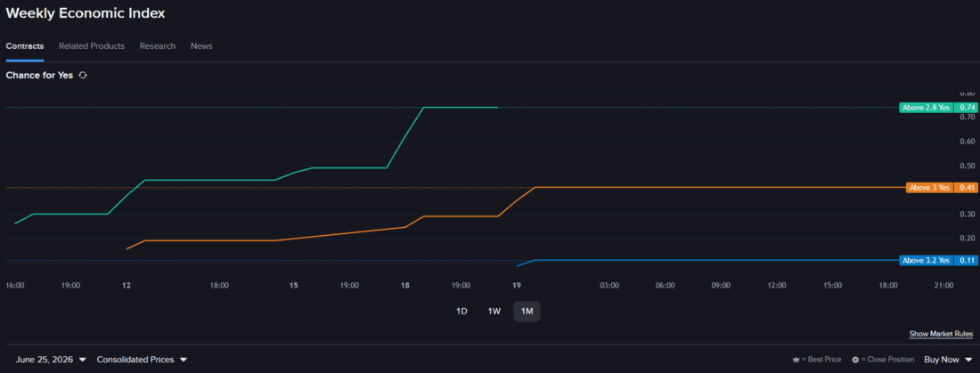The image size is (980, 373).
Task: Click the 12:00 time axis label
Action: click(777, 286)
